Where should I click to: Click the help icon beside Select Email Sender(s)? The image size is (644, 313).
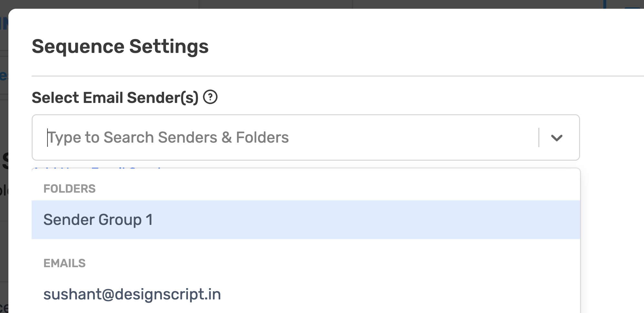point(210,97)
